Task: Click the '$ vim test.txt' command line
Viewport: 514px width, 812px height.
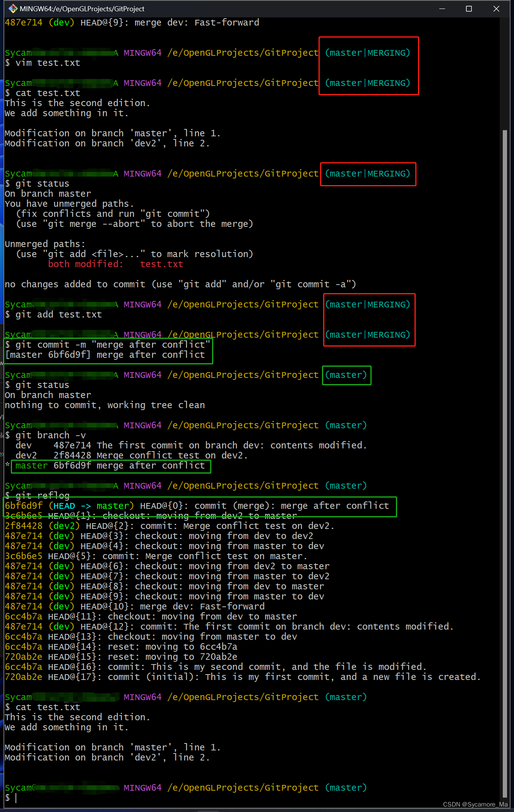Action: point(43,63)
